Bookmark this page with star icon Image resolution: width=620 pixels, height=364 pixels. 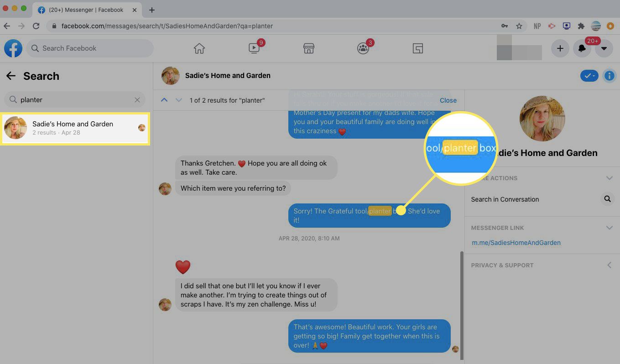point(519,26)
